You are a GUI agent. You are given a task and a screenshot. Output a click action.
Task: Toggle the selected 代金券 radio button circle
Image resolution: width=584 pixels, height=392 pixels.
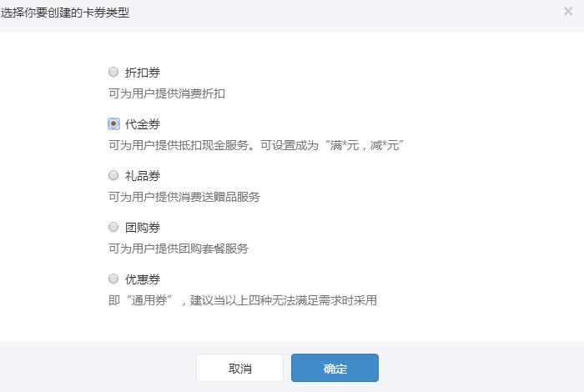[113, 123]
